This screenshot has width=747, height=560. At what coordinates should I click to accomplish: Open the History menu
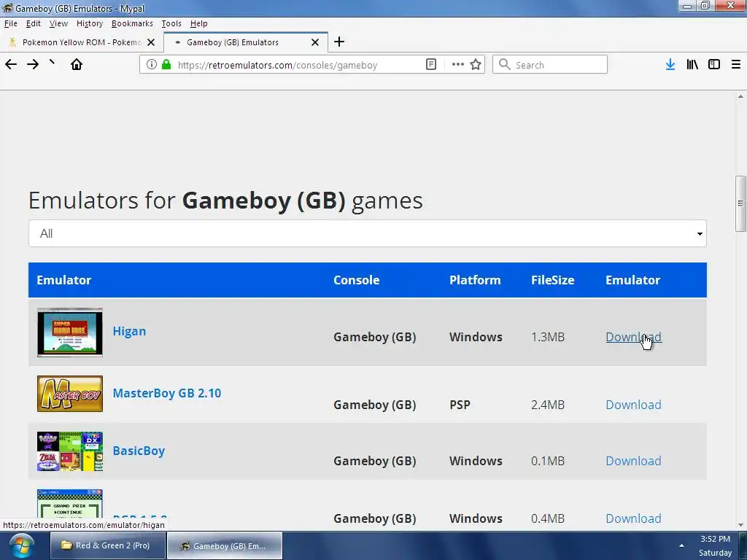[90, 23]
